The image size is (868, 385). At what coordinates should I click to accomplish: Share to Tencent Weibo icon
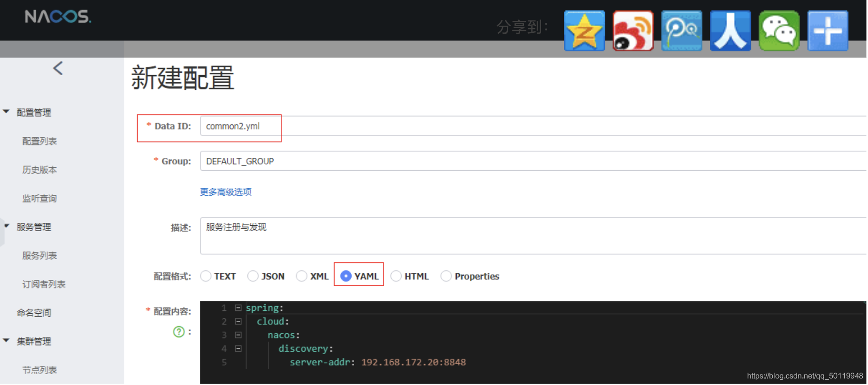(x=681, y=31)
